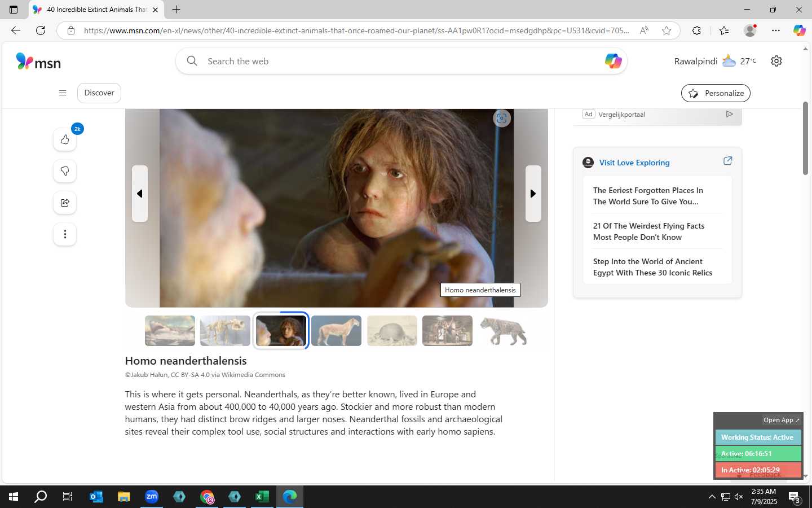Open Outlook from taskbar
The width and height of the screenshot is (812, 508).
[96, 497]
